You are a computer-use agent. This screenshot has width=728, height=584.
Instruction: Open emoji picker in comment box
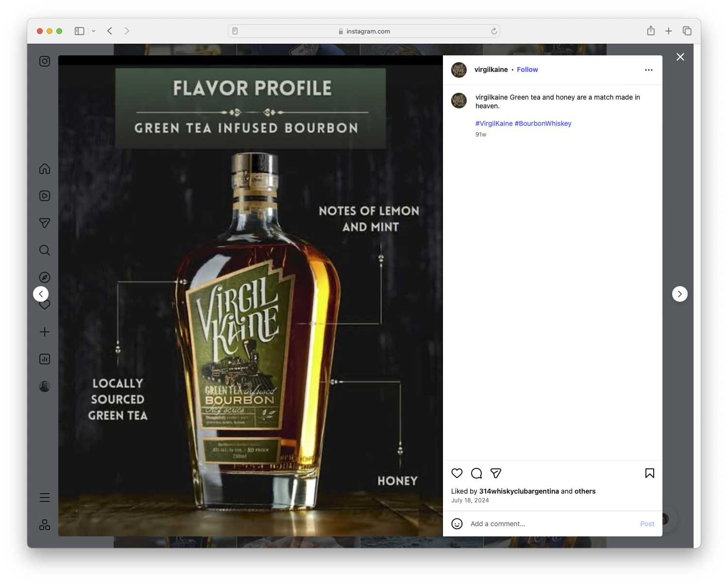[x=457, y=524]
